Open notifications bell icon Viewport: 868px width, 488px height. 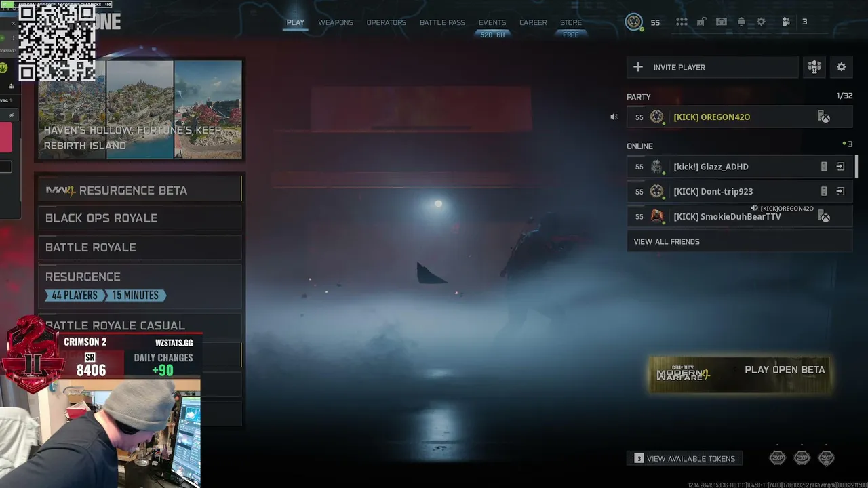tap(741, 22)
